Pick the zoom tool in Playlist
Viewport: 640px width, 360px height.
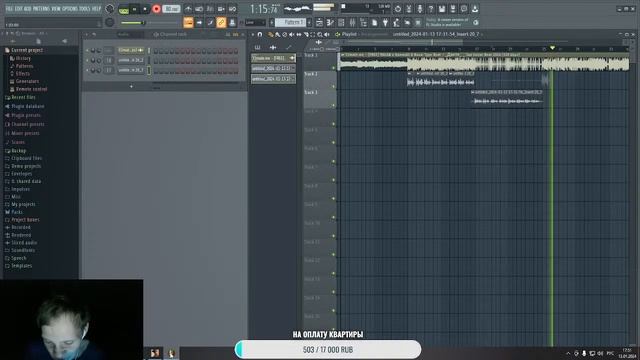point(320,35)
